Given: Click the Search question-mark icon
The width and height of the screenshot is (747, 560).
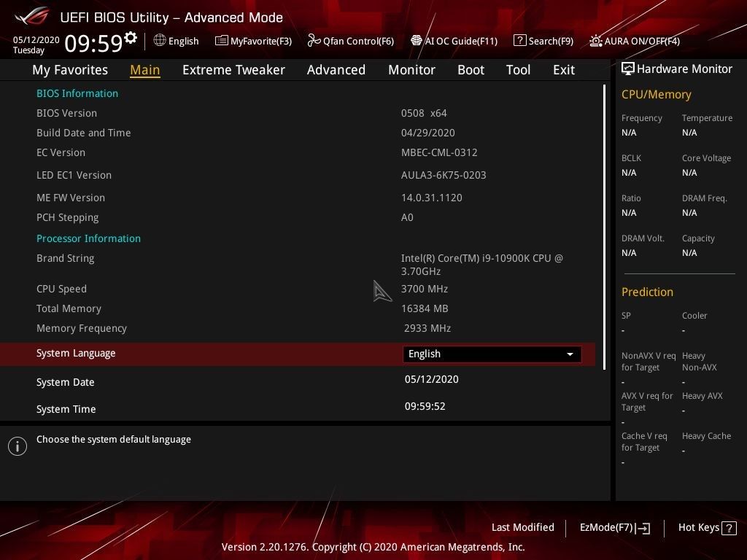Looking at the screenshot, I should 519,41.
